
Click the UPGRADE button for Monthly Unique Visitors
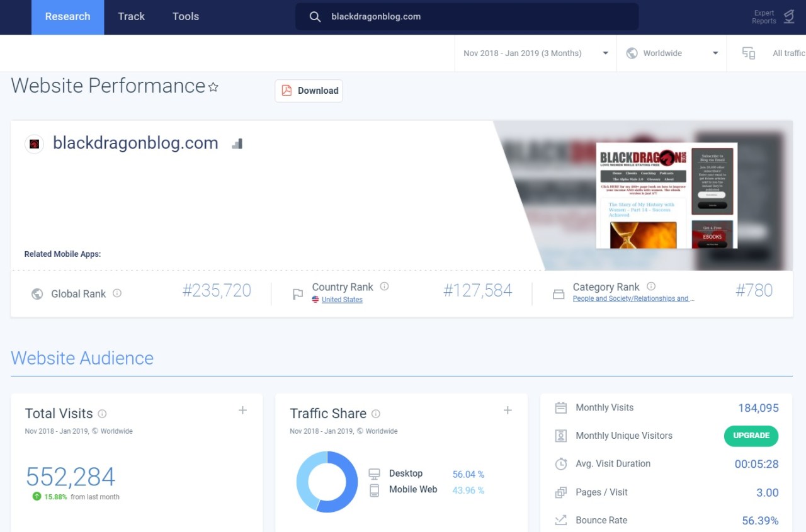tap(751, 436)
